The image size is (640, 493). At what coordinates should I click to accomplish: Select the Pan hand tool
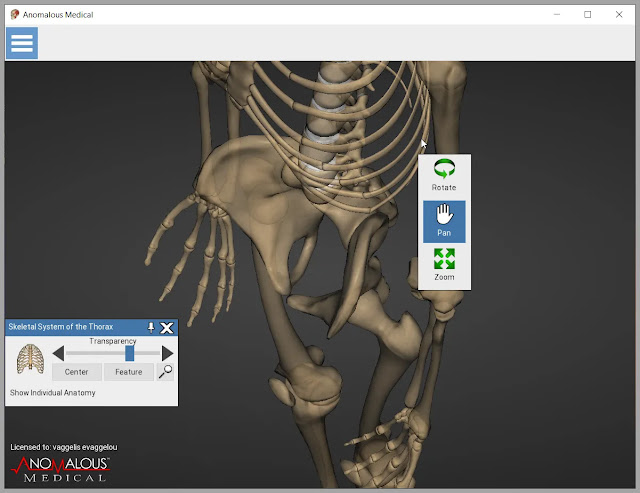coord(444,222)
